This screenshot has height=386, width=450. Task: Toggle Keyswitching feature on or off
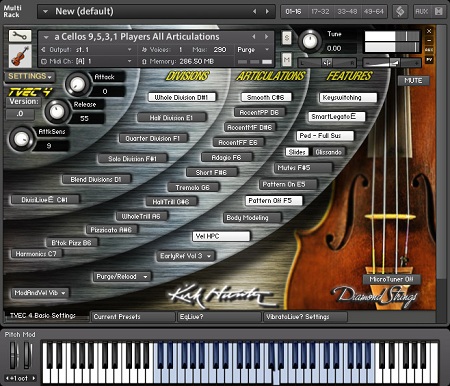point(348,98)
